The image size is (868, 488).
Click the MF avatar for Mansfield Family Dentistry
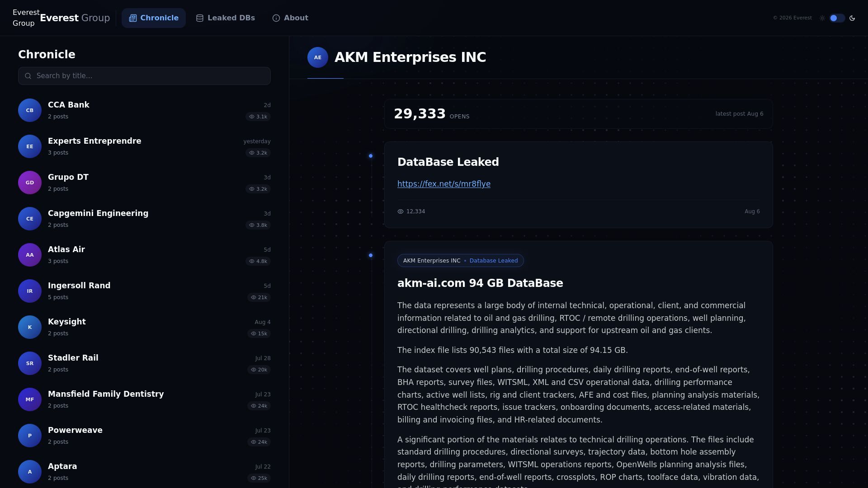(x=30, y=399)
